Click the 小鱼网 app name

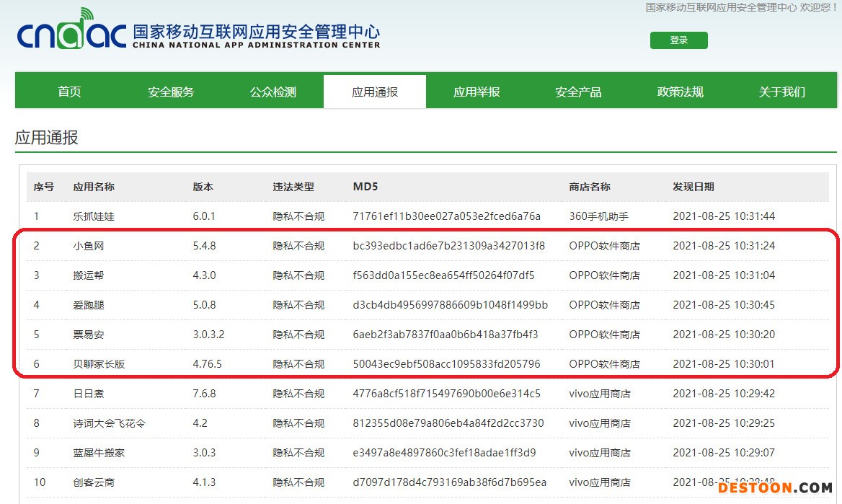tap(89, 246)
